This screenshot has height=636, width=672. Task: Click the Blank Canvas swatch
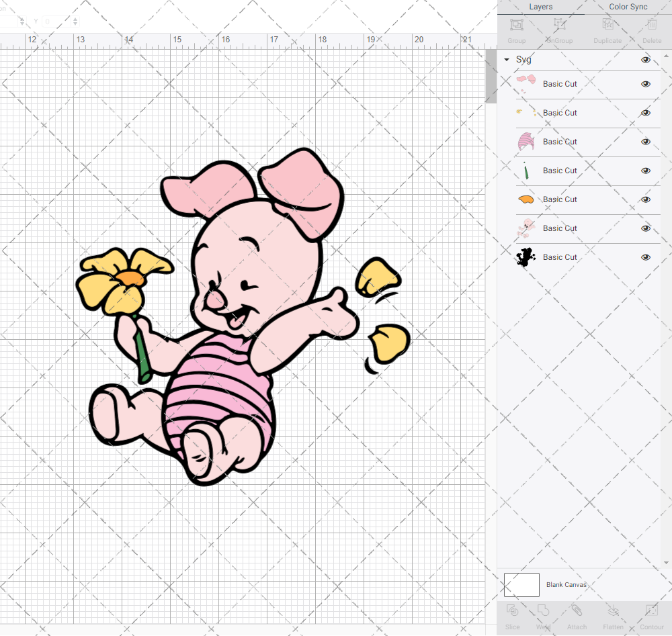(x=521, y=584)
